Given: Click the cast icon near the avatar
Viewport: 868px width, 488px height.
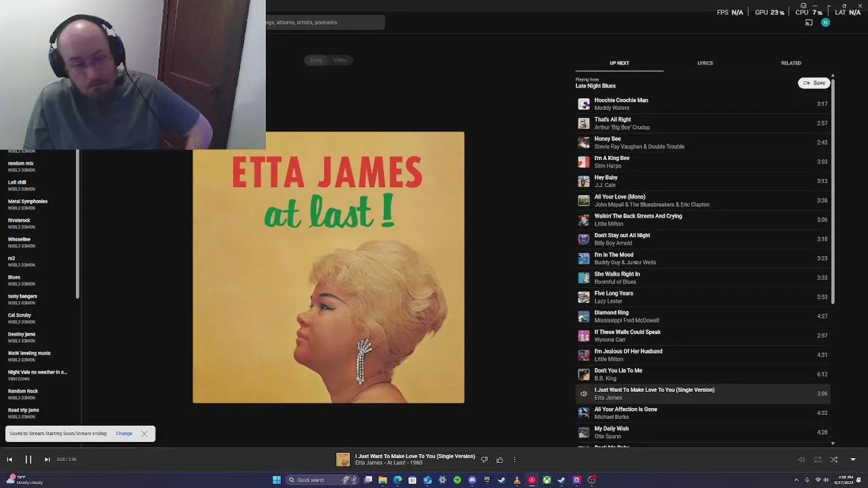Looking at the screenshot, I should click(x=808, y=22).
